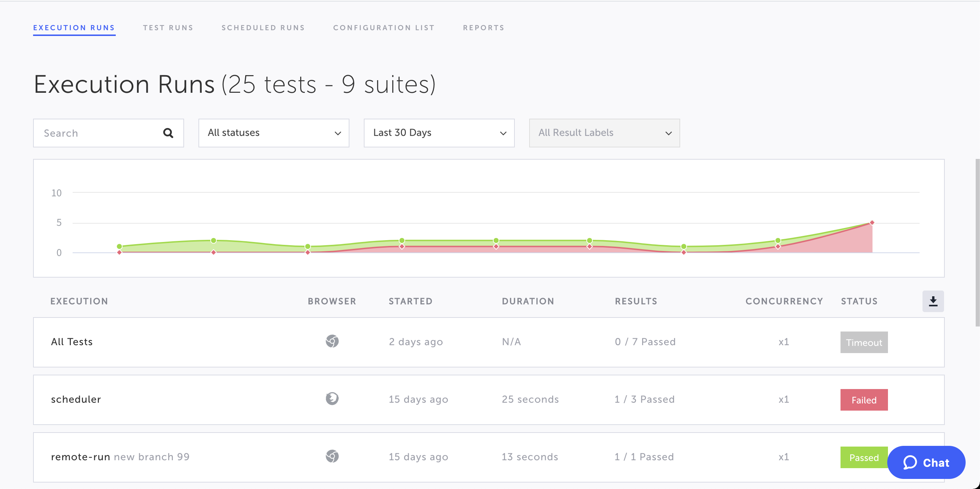Viewport: 980px width, 489px height.
Task: Click the download export icon
Action: (933, 301)
